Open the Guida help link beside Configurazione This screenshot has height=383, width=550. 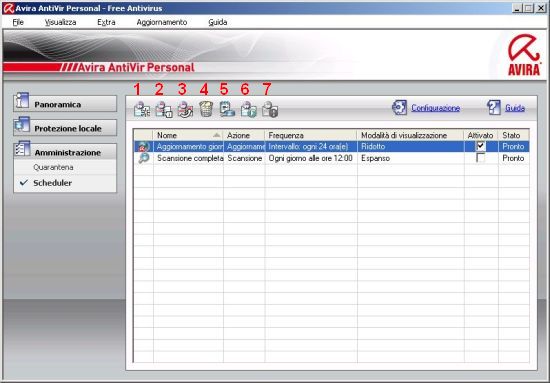(515, 108)
